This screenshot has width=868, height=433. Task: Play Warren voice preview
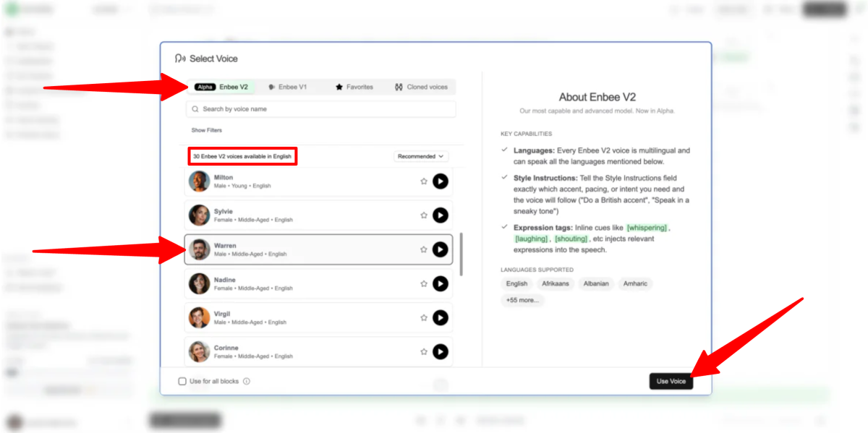[x=441, y=249]
